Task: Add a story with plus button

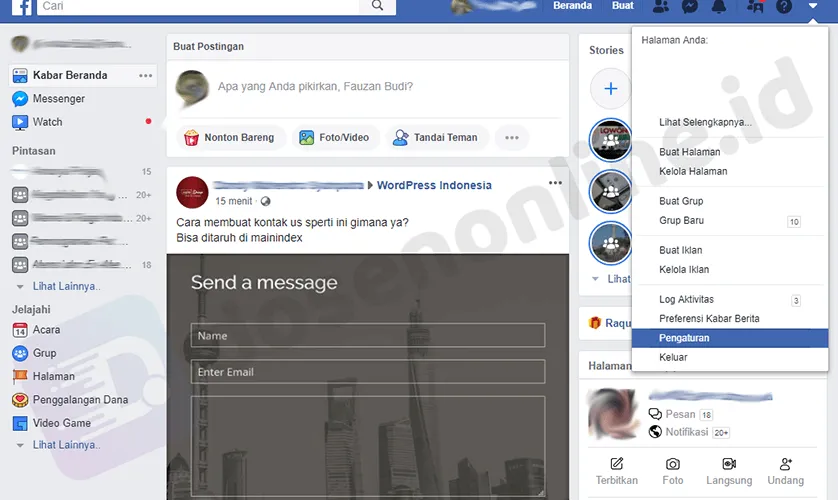Action: (611, 89)
